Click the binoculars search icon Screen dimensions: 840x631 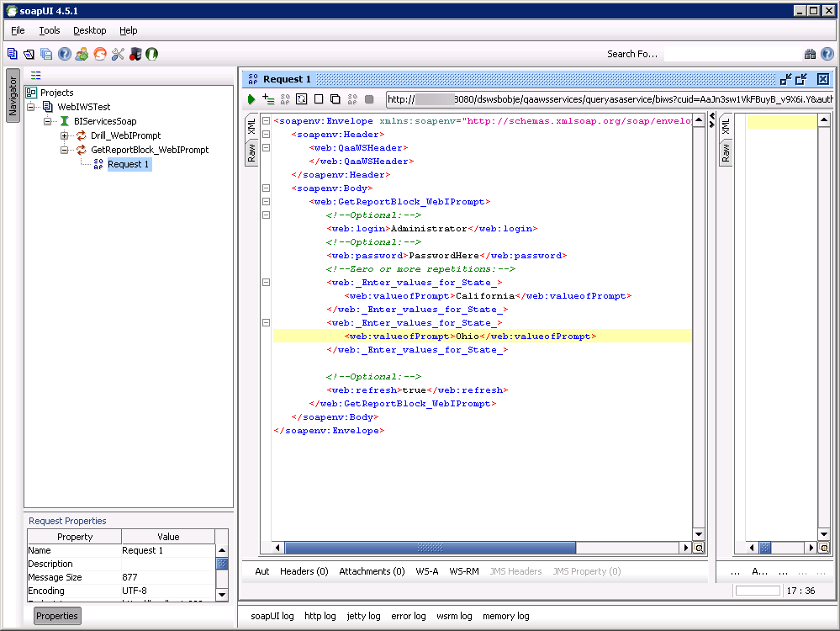point(810,54)
